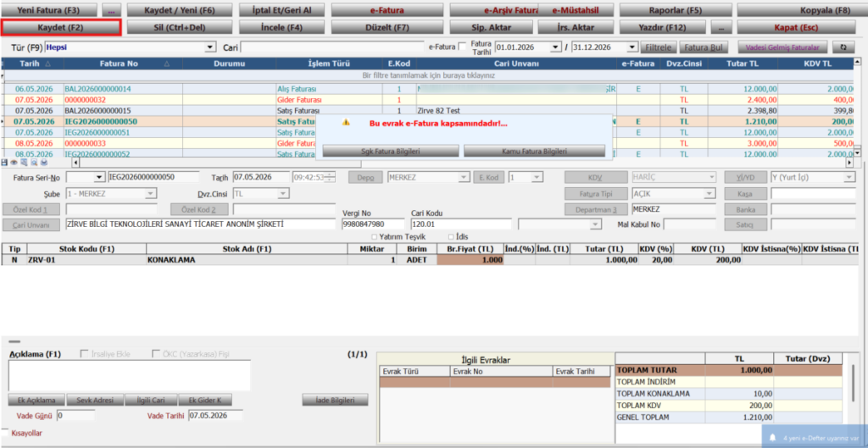Image resolution: width=868 pixels, height=448 pixels.
Task: Click the Sgk Fatura Bilgileri button
Action: point(391,151)
